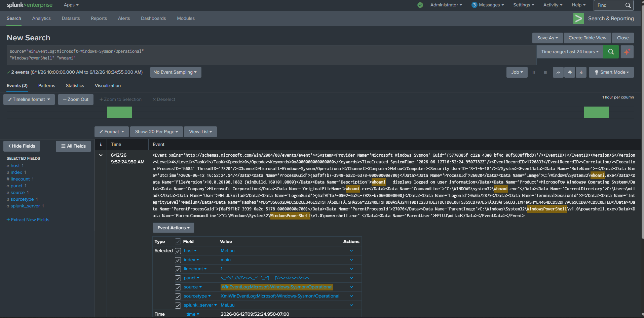Switch to the Statistics tab
The image size is (644, 318).
(75, 86)
